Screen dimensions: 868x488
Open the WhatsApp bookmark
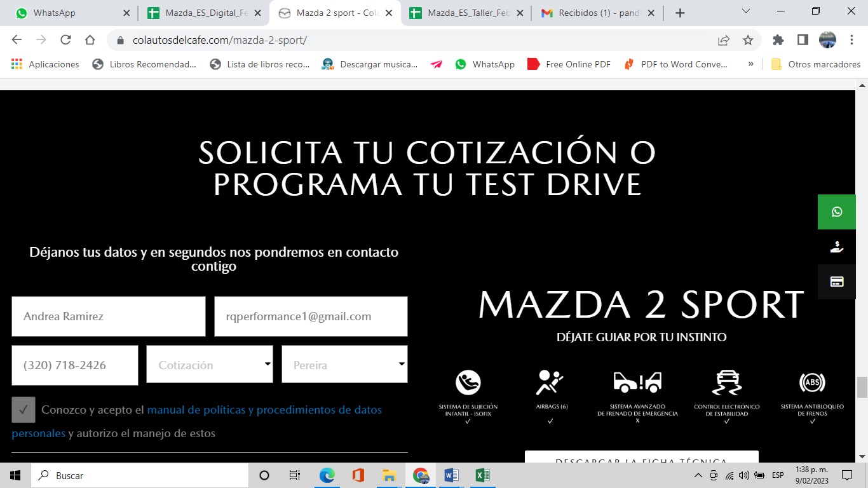coord(485,64)
